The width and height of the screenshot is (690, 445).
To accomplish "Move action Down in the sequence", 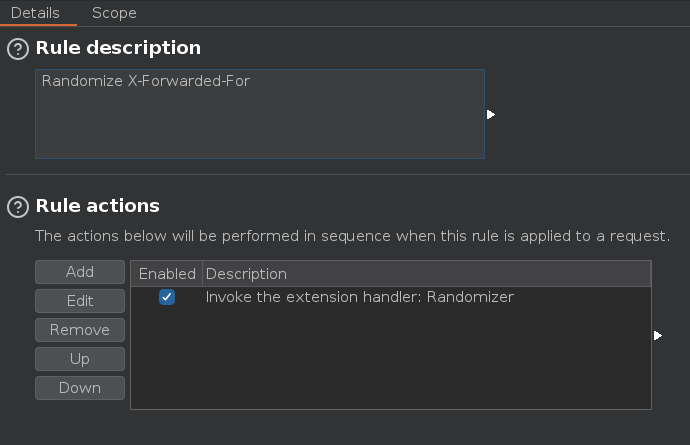I will (x=80, y=388).
